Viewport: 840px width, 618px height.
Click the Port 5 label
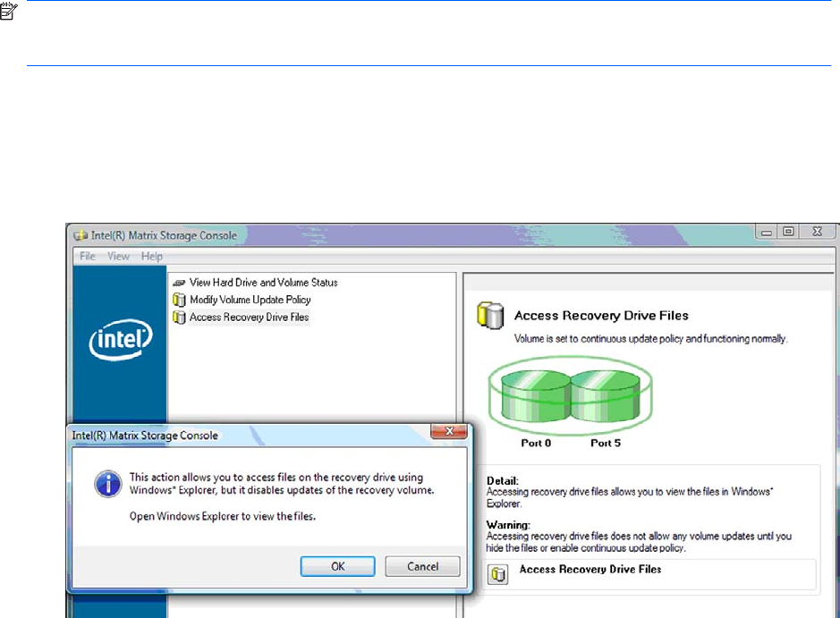[606, 443]
